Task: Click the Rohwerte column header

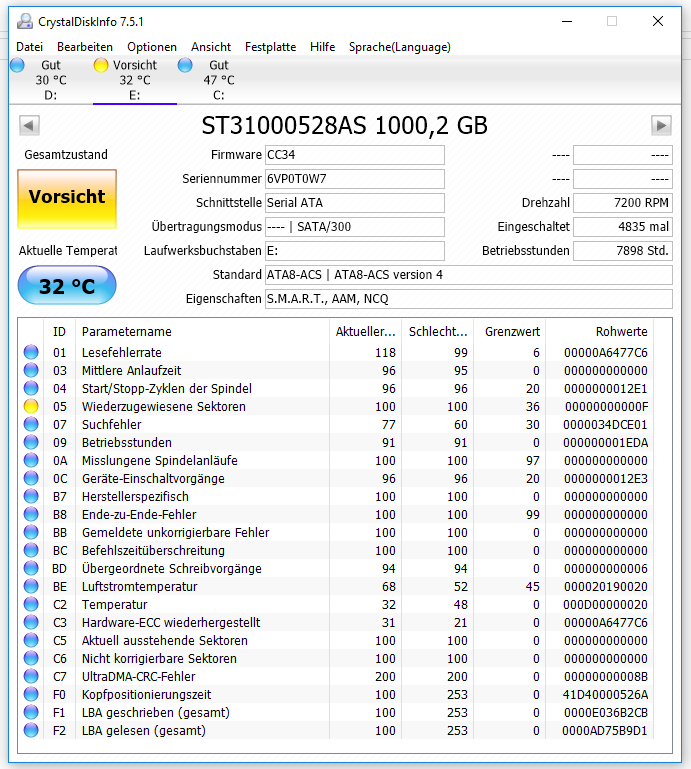Action: pos(600,332)
